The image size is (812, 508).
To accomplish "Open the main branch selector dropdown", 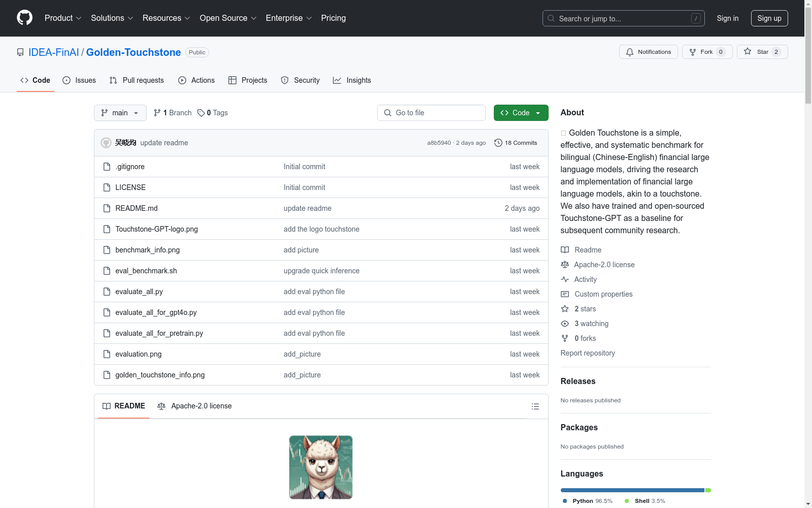I will (x=120, y=113).
